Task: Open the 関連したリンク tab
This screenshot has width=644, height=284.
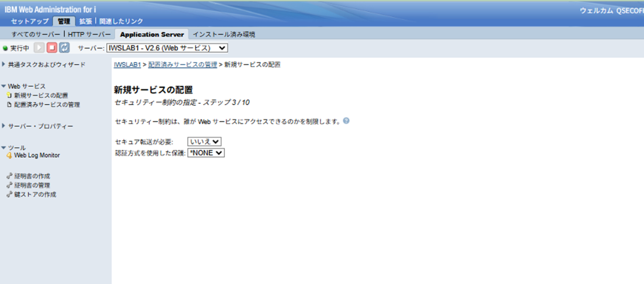Action: [121, 21]
